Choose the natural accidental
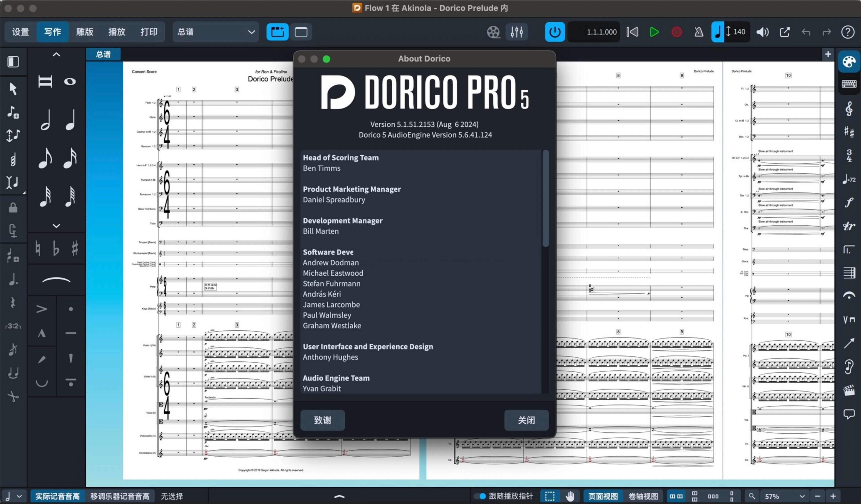861x504 pixels. tap(38, 248)
